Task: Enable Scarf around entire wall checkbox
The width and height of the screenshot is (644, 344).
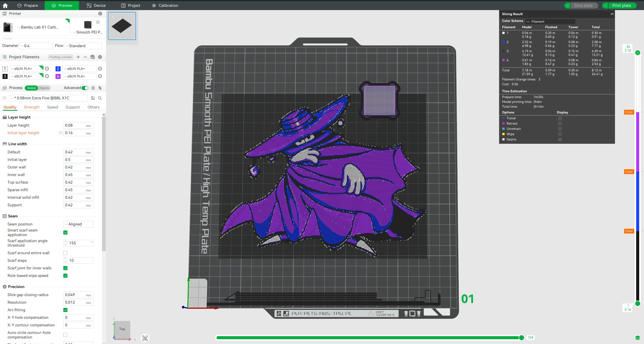Action: coord(65,253)
